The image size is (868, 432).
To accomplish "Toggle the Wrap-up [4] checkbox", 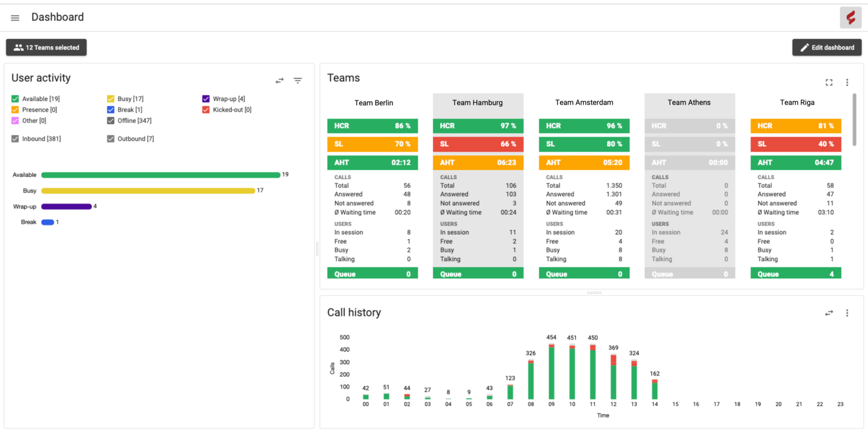I will [x=206, y=99].
